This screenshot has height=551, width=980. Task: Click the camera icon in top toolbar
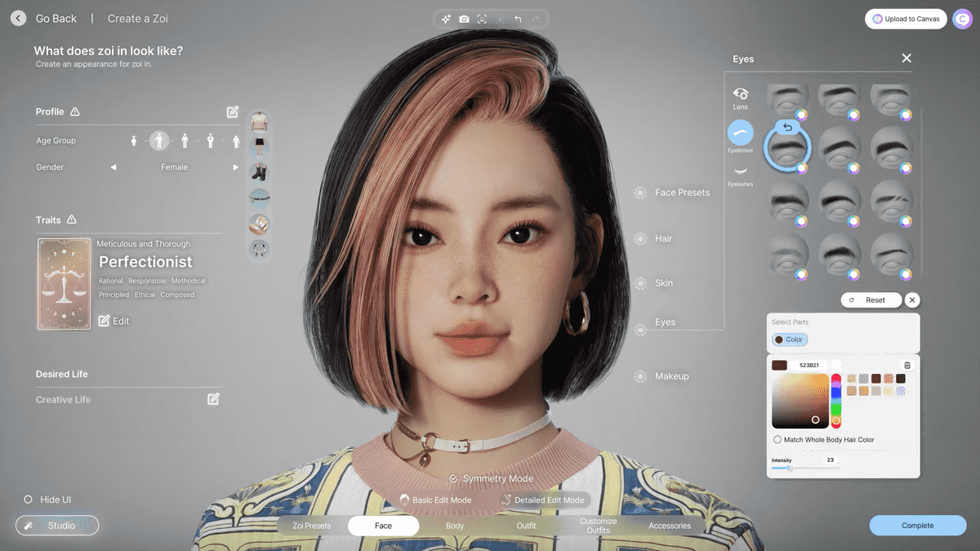(464, 19)
